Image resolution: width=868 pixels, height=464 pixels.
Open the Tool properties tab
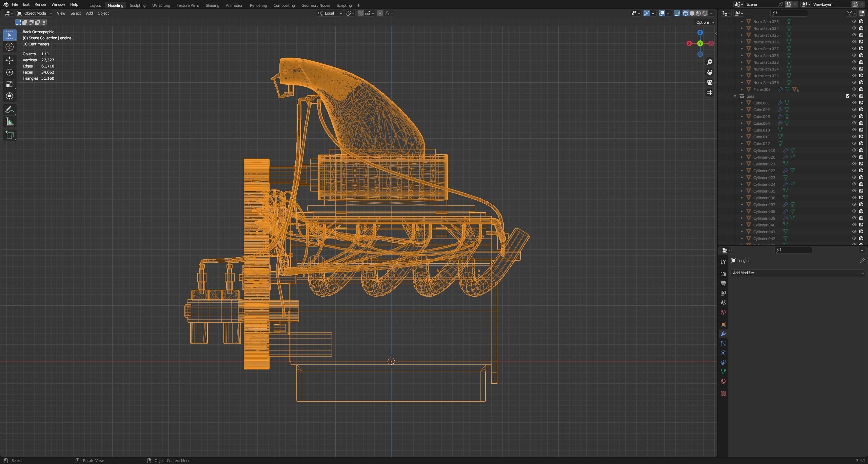(x=723, y=262)
